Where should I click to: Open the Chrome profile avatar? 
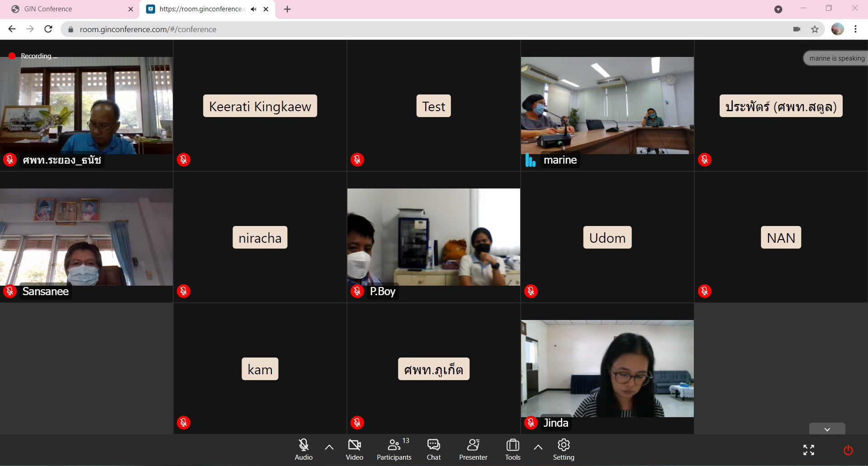click(837, 29)
